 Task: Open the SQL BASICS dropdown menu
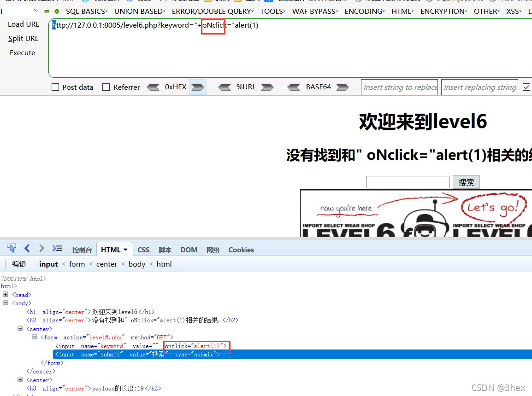tap(87, 12)
